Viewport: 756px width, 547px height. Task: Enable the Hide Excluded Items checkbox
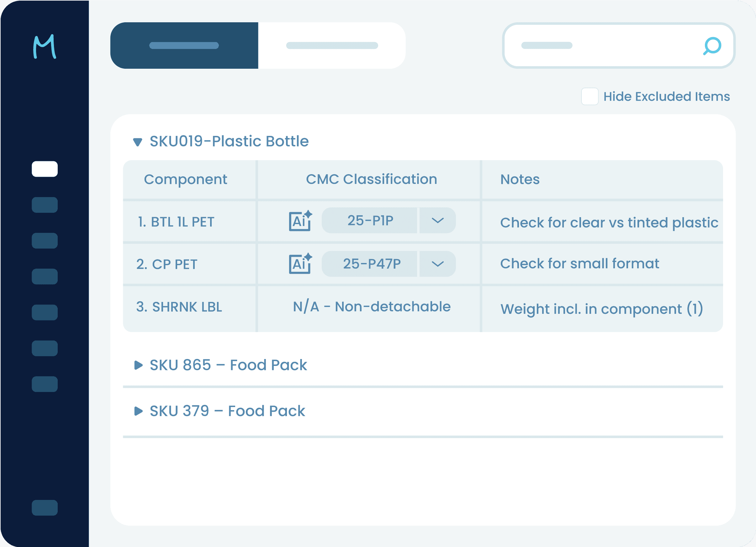(590, 96)
